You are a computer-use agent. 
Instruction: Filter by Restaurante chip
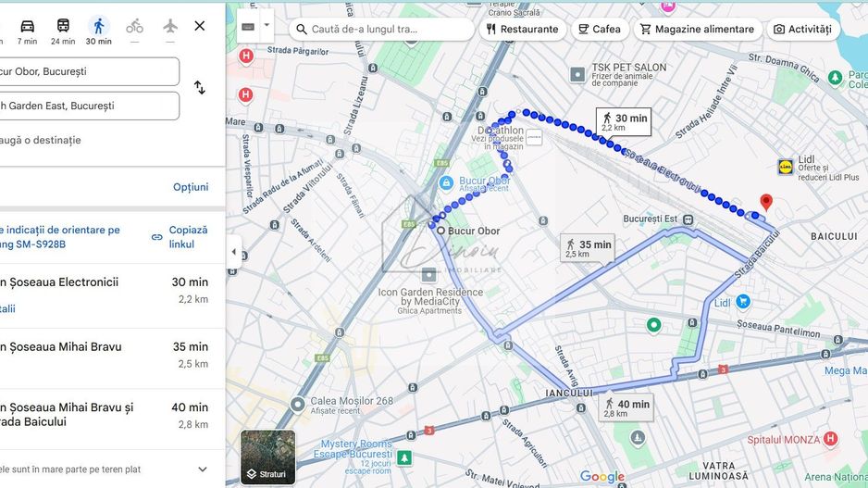click(x=523, y=29)
